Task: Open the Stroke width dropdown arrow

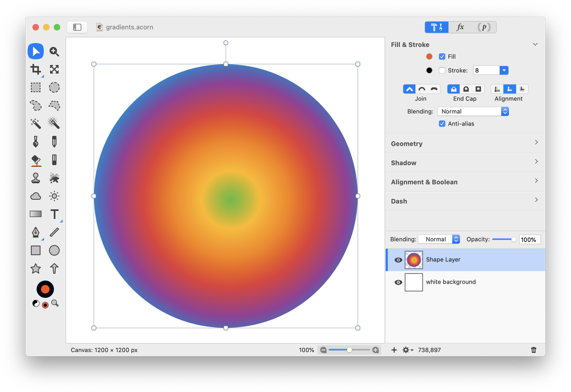Action: point(504,70)
